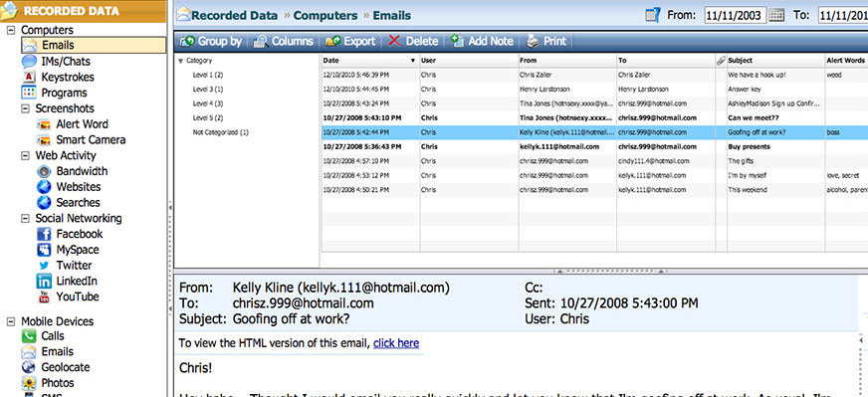Open the calendar picker beside From date
The width and height of the screenshot is (868, 397).
pyautogui.click(x=776, y=16)
